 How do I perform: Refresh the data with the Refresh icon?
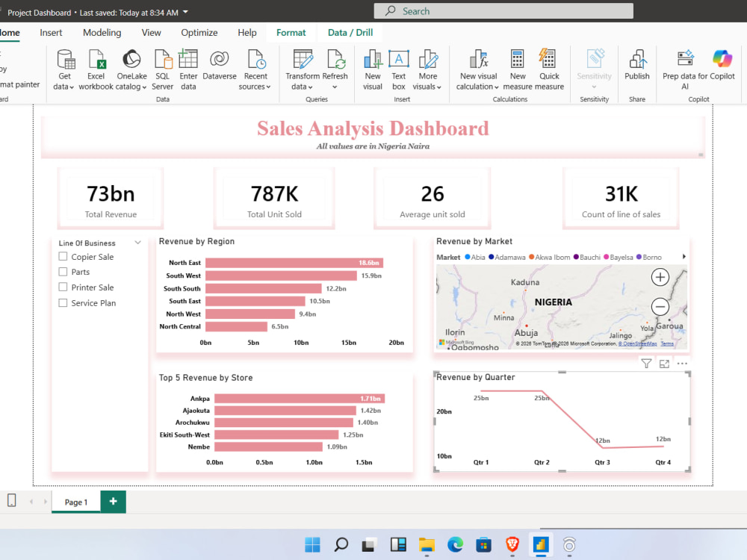click(335, 60)
